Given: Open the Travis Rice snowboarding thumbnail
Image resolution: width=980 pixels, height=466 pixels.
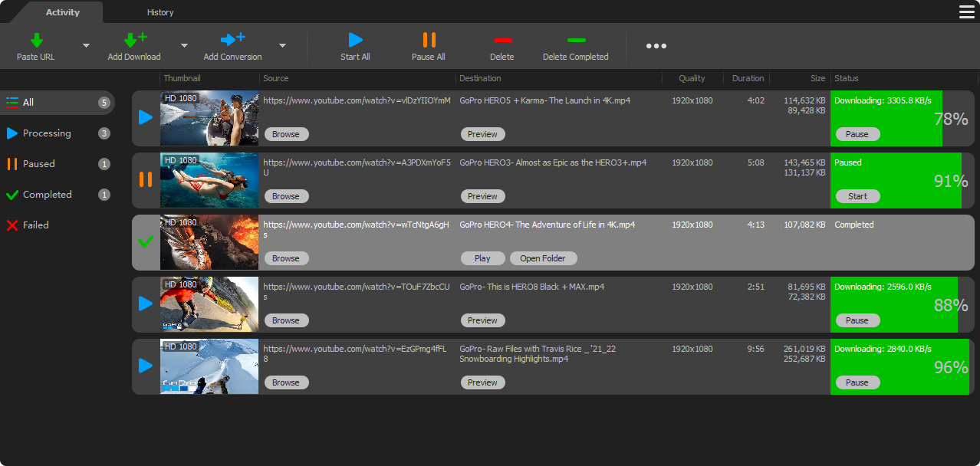Looking at the screenshot, I should (209, 366).
